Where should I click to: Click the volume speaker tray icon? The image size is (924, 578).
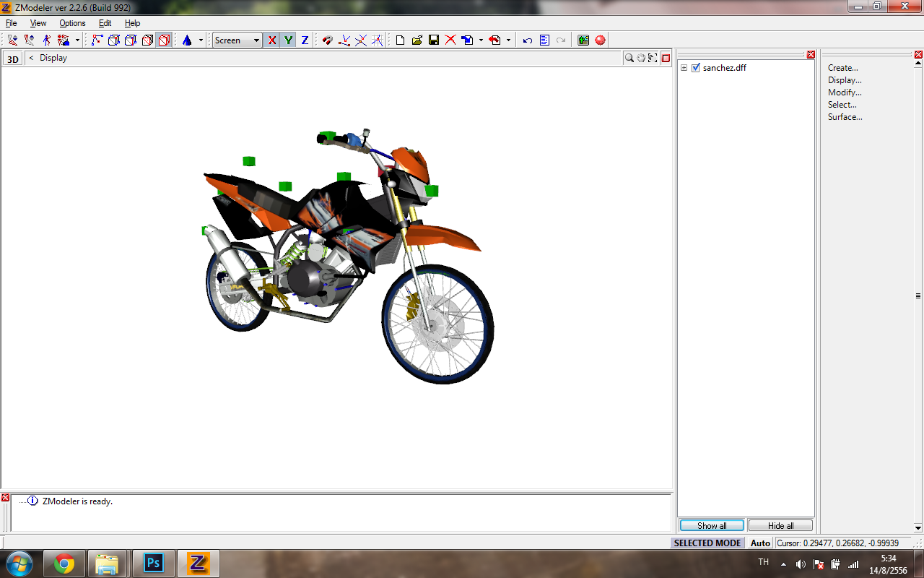point(801,564)
